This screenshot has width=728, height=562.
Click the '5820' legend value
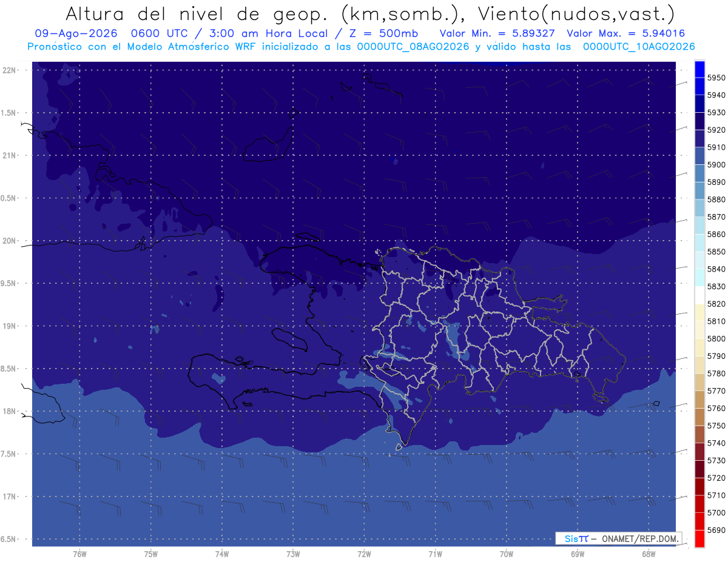pos(716,304)
